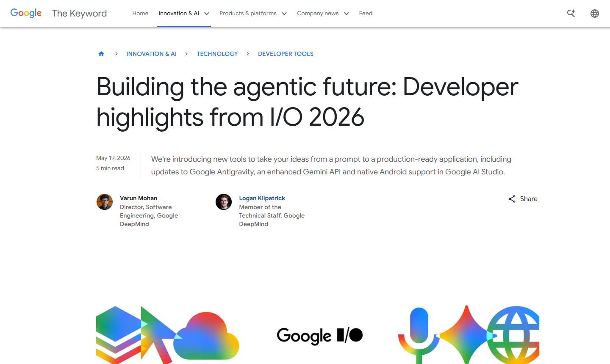
Task: Click the Google logo
Action: point(26,13)
